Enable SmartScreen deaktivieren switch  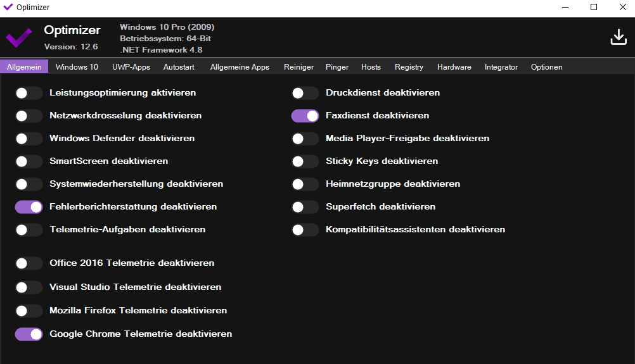tap(29, 161)
